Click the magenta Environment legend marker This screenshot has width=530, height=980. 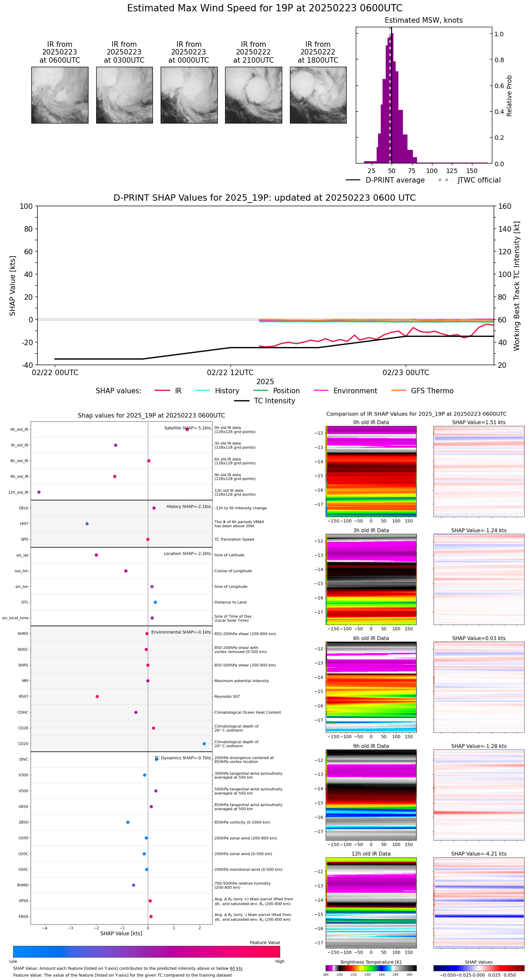321,391
